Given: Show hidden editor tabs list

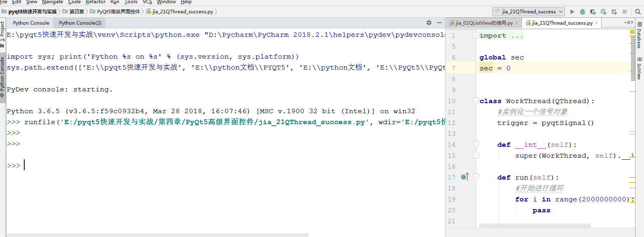Looking at the screenshot, I should pyautogui.click(x=628, y=23).
